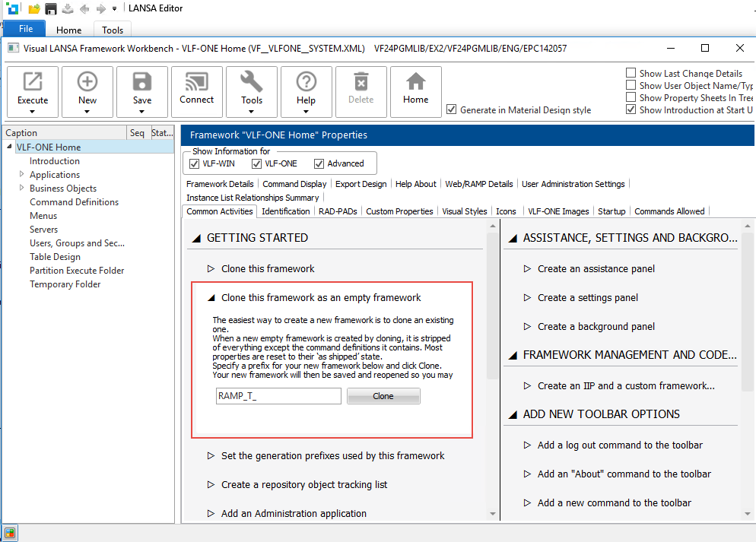Click the floppy disk save icon in title bar
Image resolution: width=756 pixels, height=542 pixels.
point(51,8)
